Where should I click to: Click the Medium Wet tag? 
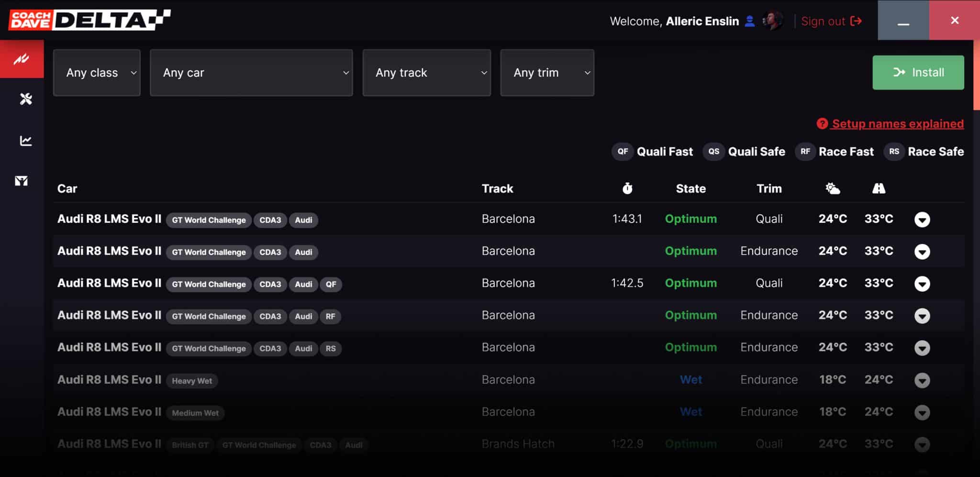coord(195,413)
